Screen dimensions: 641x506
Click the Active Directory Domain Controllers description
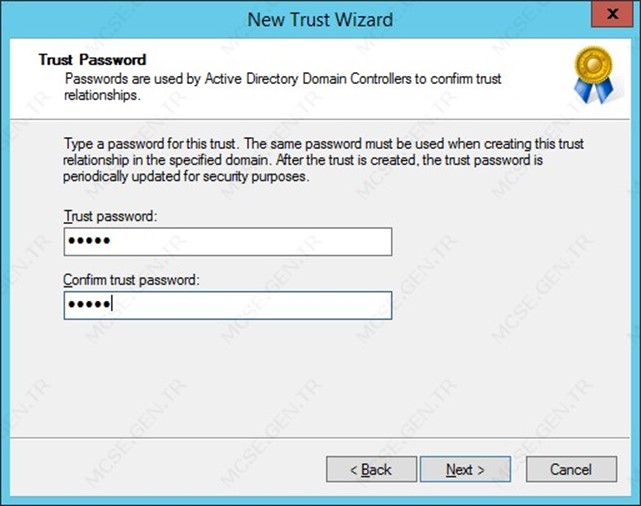click(282, 87)
